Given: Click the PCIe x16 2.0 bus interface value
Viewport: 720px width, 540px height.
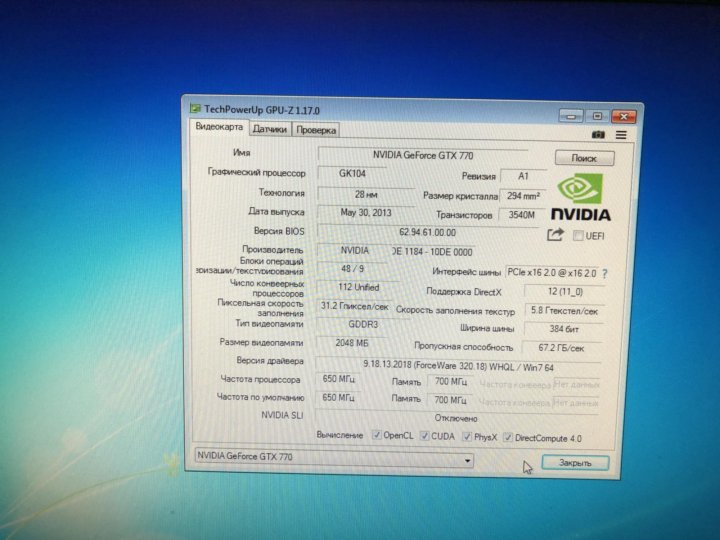Looking at the screenshot, I should [552, 273].
